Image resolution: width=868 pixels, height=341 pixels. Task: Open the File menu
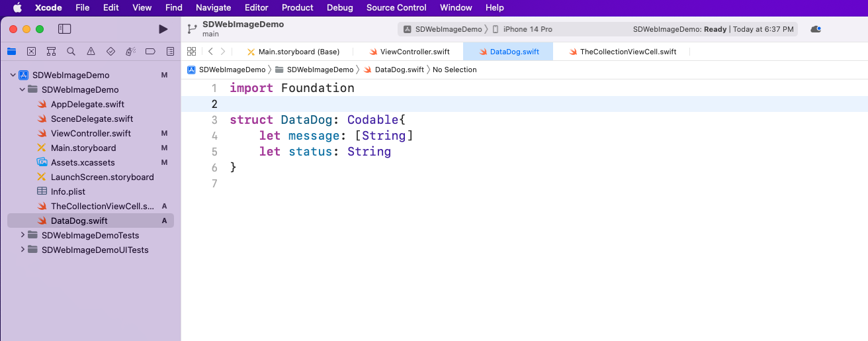pos(83,8)
